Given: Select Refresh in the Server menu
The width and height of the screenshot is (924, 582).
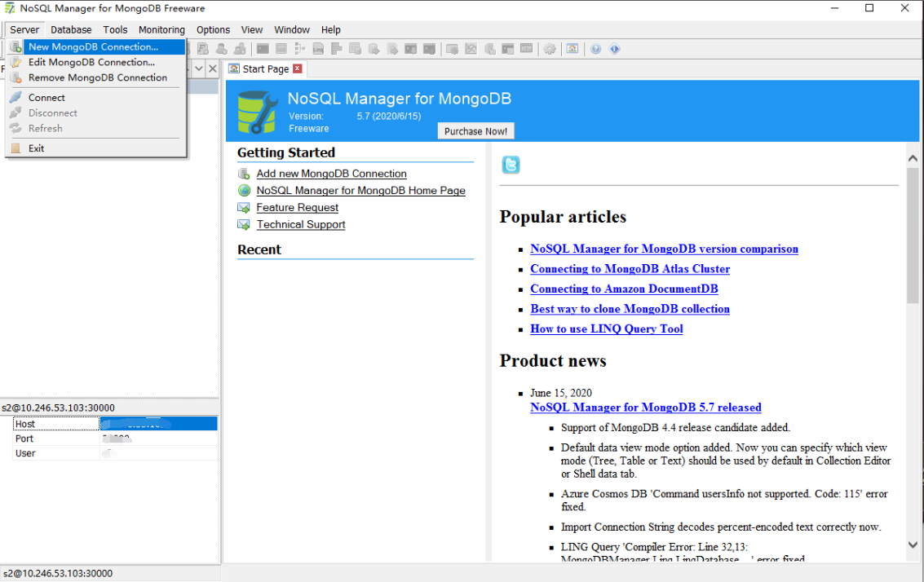Looking at the screenshot, I should [97, 128].
